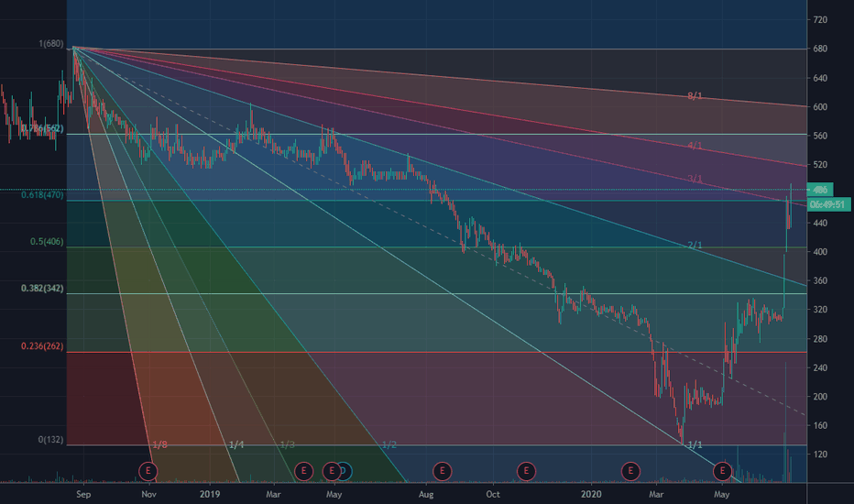Image resolution: width=854 pixels, height=504 pixels.
Task: Click the 0.5(406) retracement label
Action: pos(47,241)
